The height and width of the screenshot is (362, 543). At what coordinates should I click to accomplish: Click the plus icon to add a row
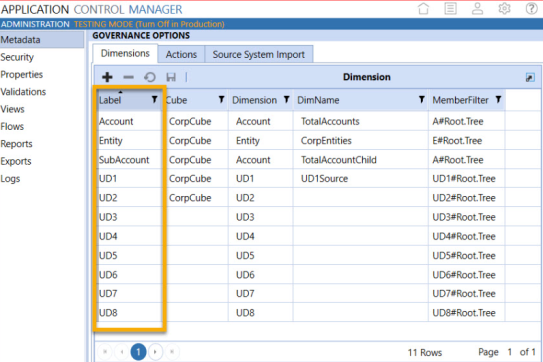(x=107, y=77)
